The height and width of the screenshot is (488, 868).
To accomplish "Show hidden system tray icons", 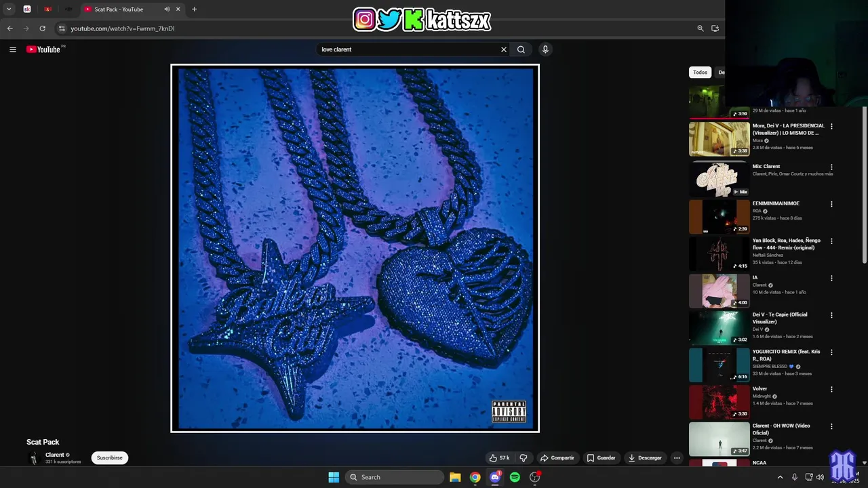I will coord(780,477).
